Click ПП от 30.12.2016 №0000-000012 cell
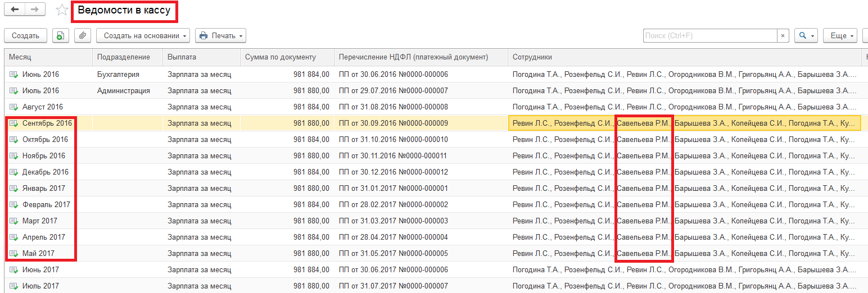The height and width of the screenshot is (293, 868). pos(421,172)
